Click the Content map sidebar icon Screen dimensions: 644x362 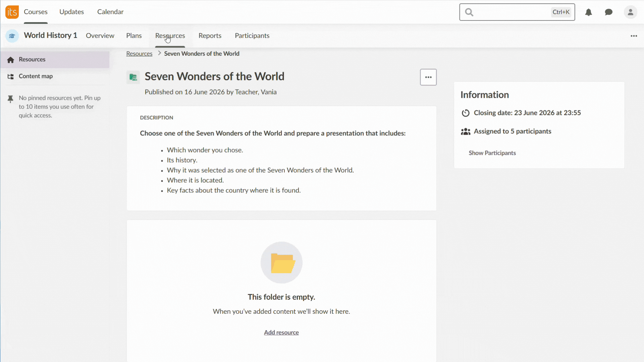(x=11, y=76)
